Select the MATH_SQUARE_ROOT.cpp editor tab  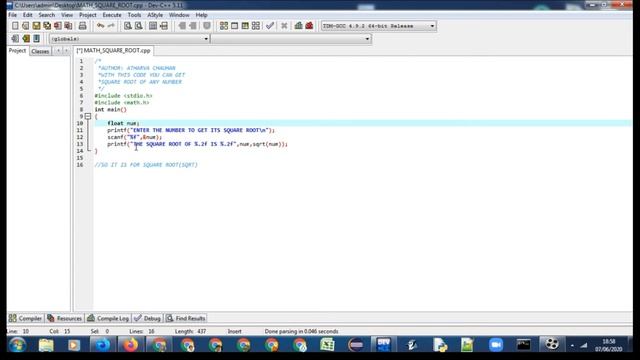coord(113,51)
